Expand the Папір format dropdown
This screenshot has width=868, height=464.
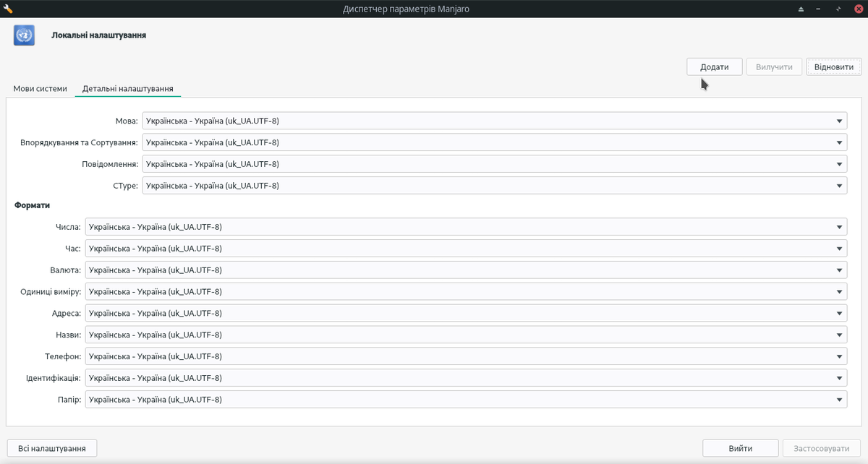tap(466, 400)
